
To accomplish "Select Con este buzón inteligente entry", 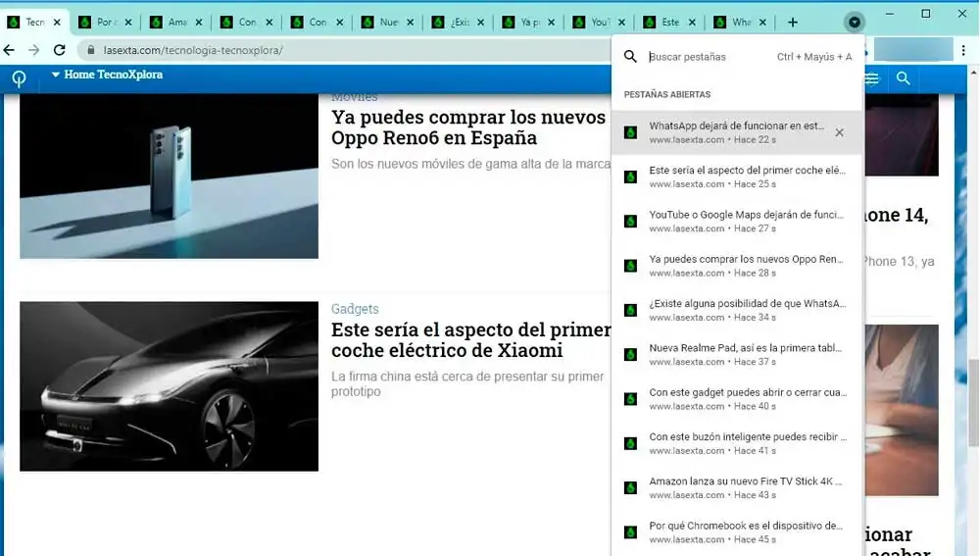I will point(737,443).
